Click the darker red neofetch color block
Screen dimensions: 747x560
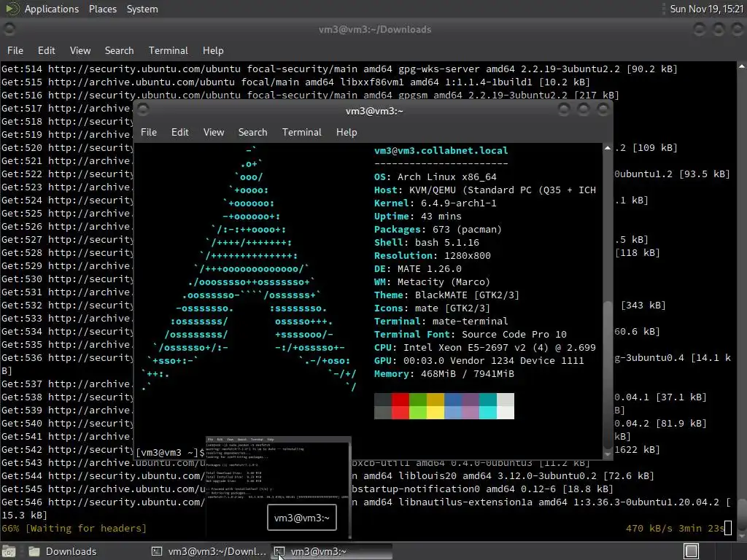[x=400, y=400]
